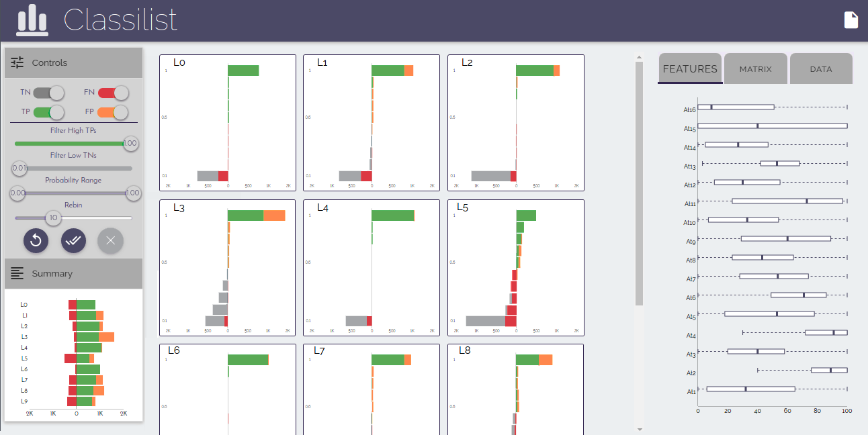Click the At2 feature label
868x435 pixels.
691,373
